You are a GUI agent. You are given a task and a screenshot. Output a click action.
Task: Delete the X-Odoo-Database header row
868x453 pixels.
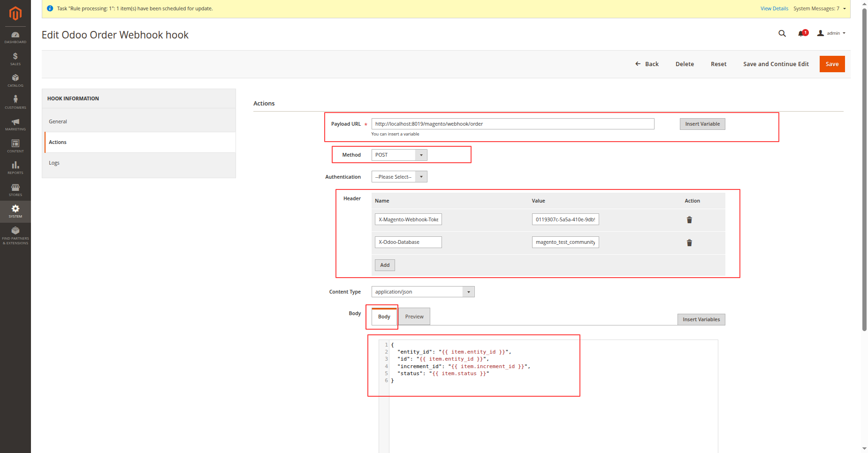pyautogui.click(x=689, y=242)
